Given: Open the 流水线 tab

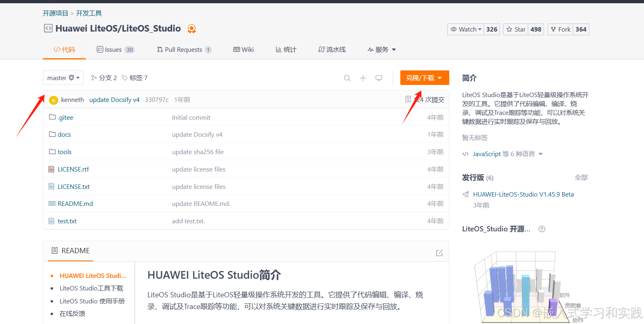Looking at the screenshot, I should tap(332, 49).
